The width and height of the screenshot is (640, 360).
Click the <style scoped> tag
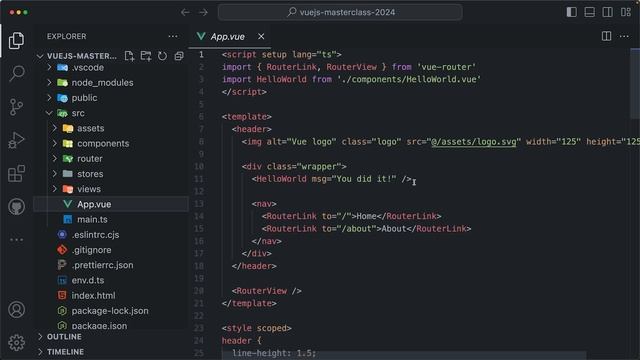coord(256,328)
